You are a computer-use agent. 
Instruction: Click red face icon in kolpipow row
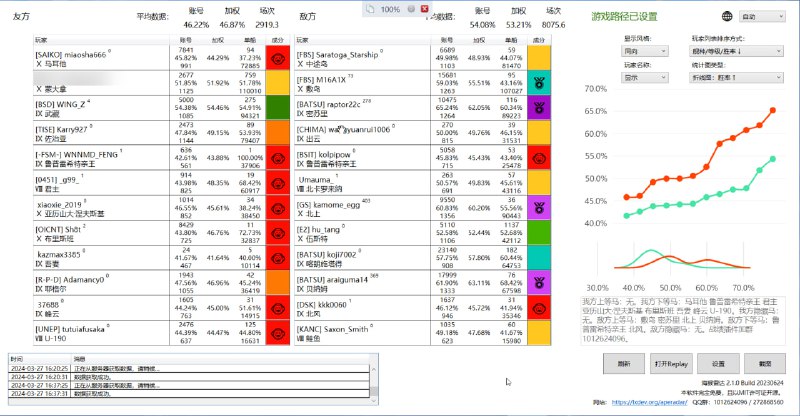click(541, 157)
